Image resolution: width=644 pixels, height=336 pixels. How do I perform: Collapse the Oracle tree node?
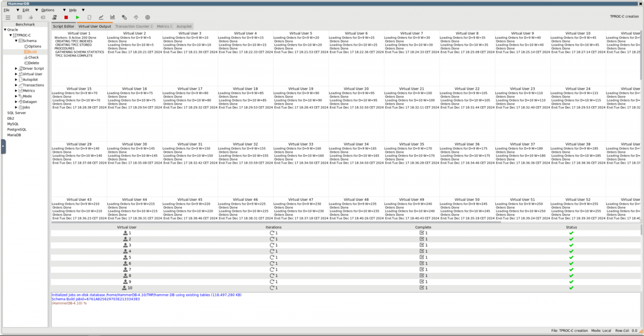click(5, 30)
